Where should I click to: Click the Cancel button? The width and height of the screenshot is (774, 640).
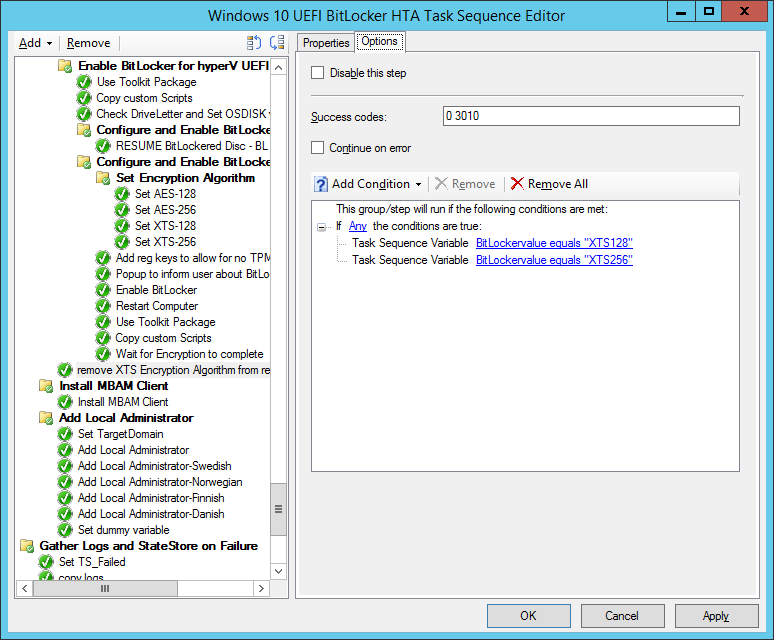tap(622, 616)
